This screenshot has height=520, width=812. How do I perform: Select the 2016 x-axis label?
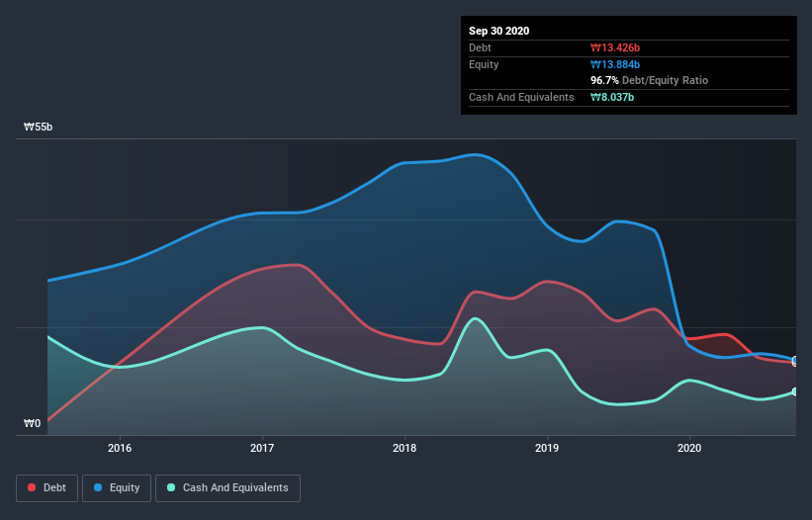point(120,448)
